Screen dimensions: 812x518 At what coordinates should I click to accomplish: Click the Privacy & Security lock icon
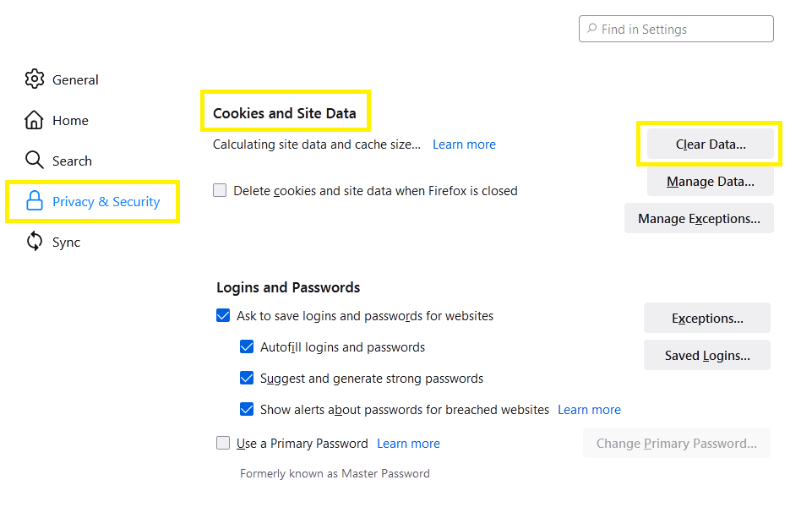tap(34, 201)
